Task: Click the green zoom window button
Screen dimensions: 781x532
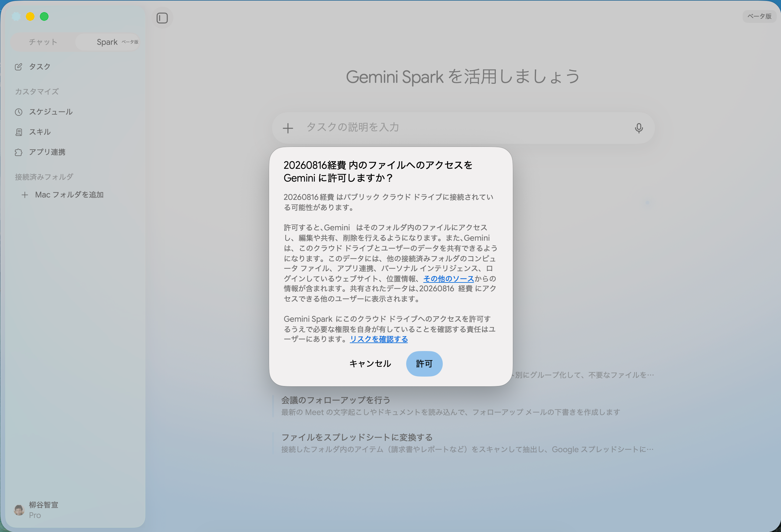Action: point(44,16)
